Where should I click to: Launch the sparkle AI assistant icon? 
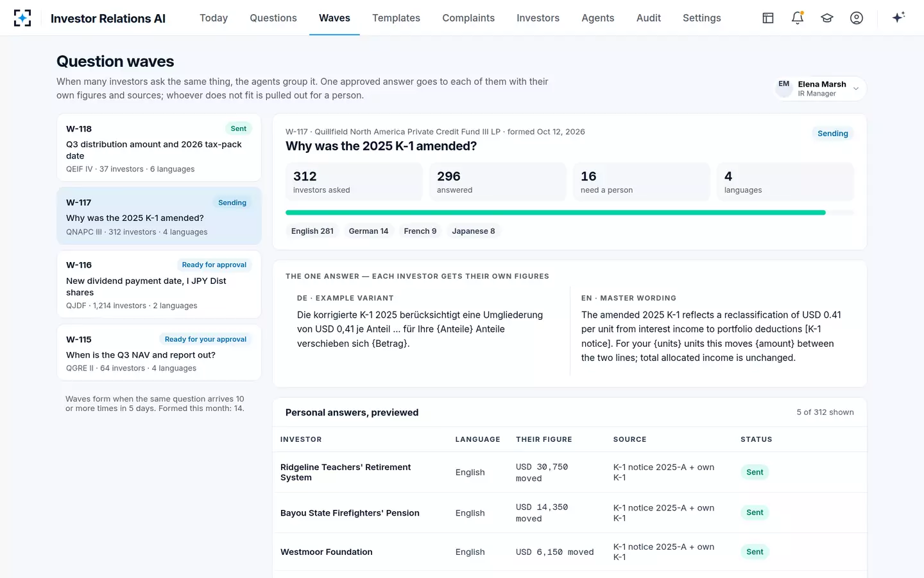point(898,17)
